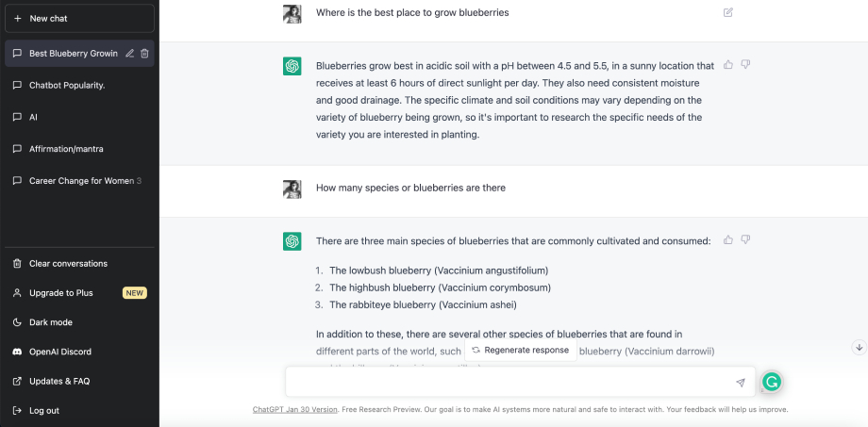
Task: Open the Affirmation/mantra conversation
Action: (66, 149)
